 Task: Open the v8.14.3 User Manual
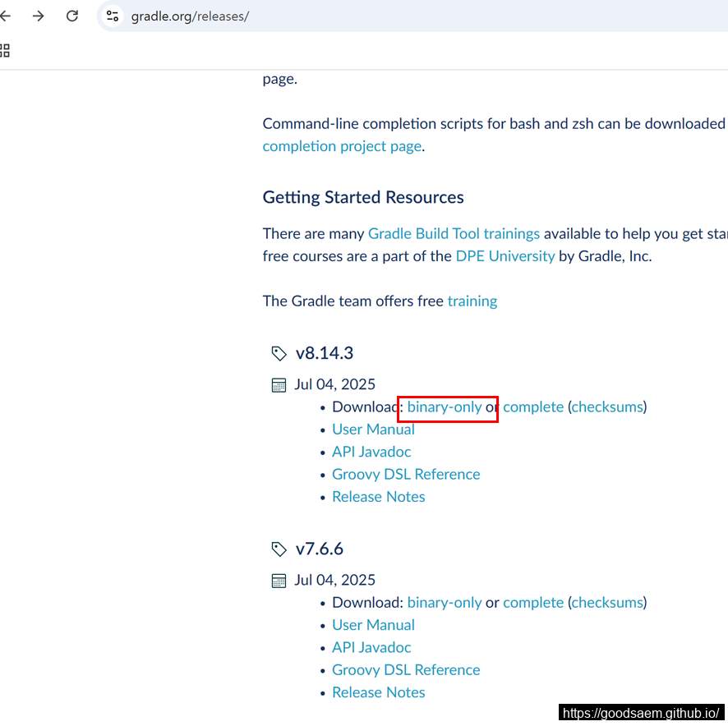[x=373, y=430]
